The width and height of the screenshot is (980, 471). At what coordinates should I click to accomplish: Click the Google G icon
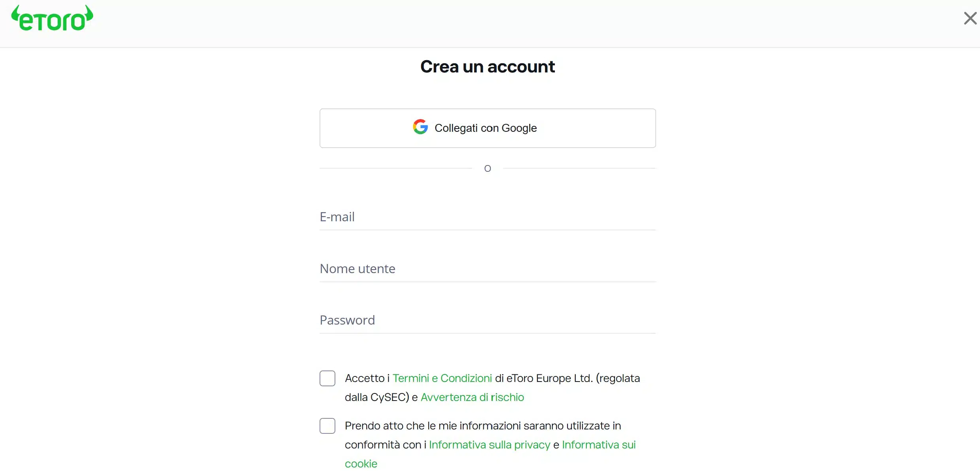pos(420,127)
